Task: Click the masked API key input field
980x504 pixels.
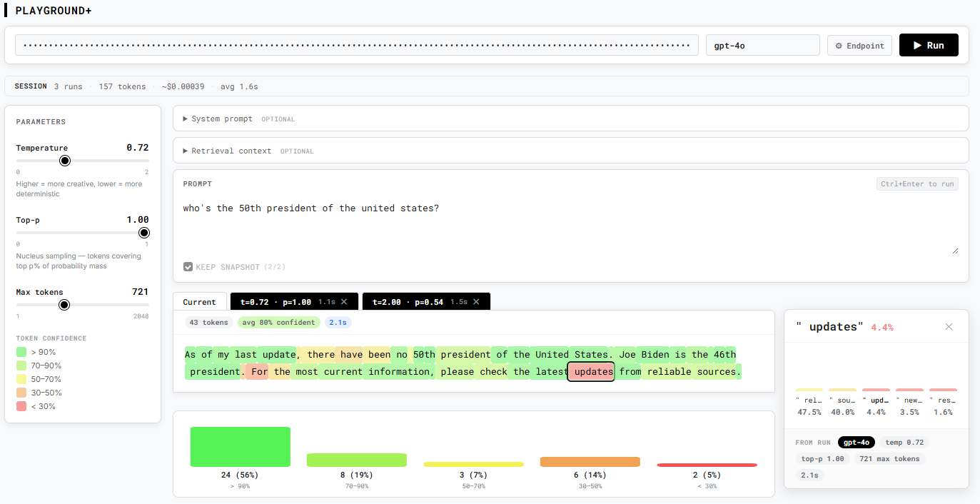Action: [357, 44]
